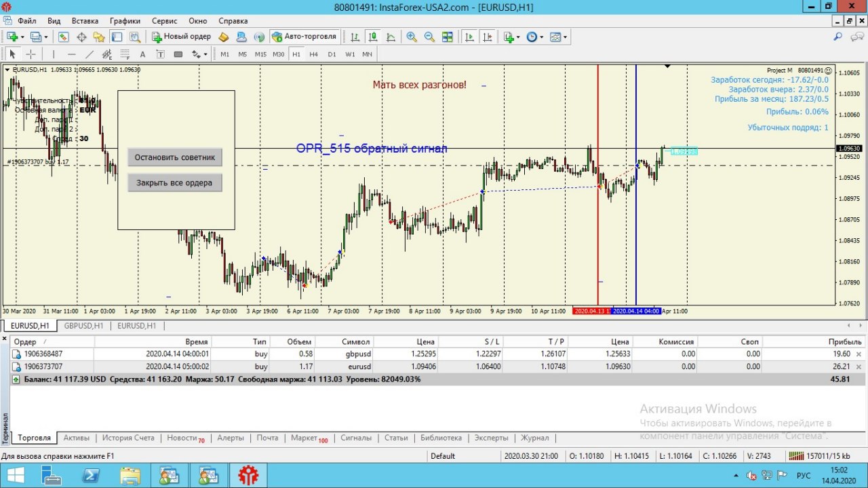
Task: Select the crosshair tool
Action: (31, 54)
